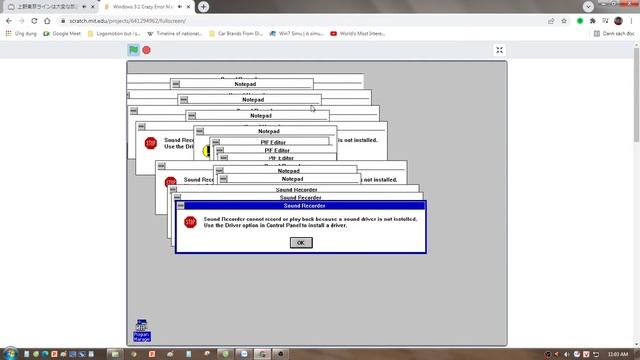Image resolution: width=640 pixels, height=360 pixels.
Task: Open the control menu box of the second Notepad window
Action: tap(184, 100)
